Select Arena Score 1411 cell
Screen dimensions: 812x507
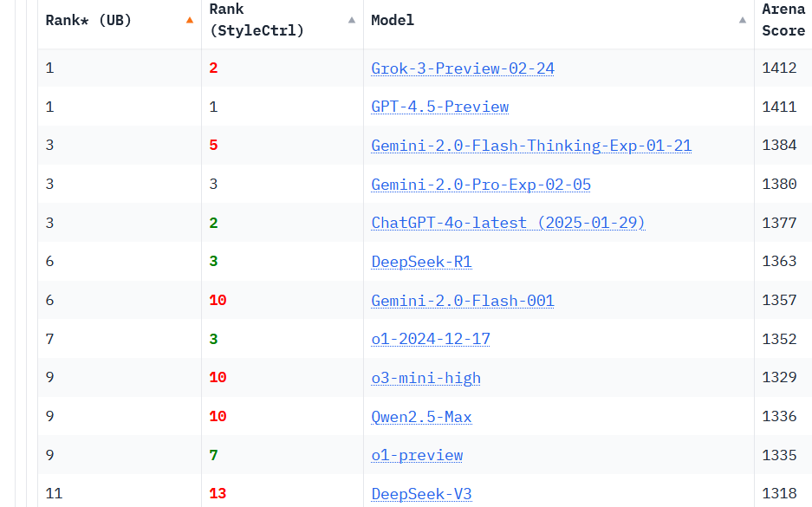779,107
